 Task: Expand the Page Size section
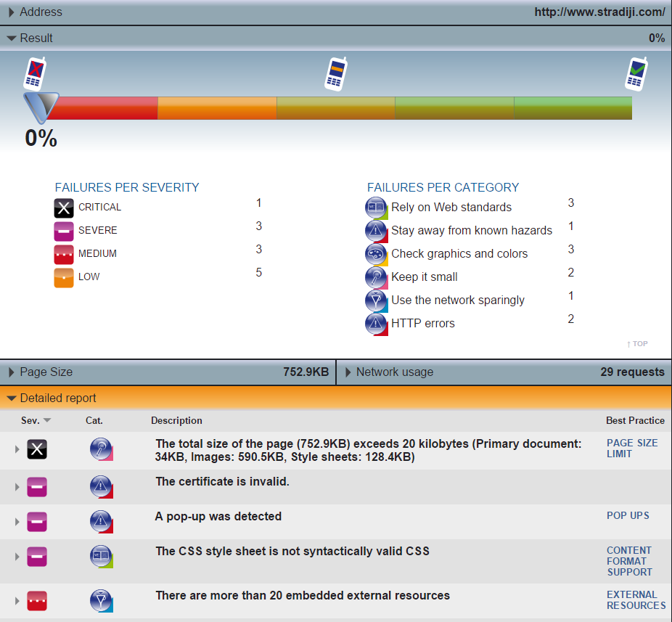click(12, 372)
